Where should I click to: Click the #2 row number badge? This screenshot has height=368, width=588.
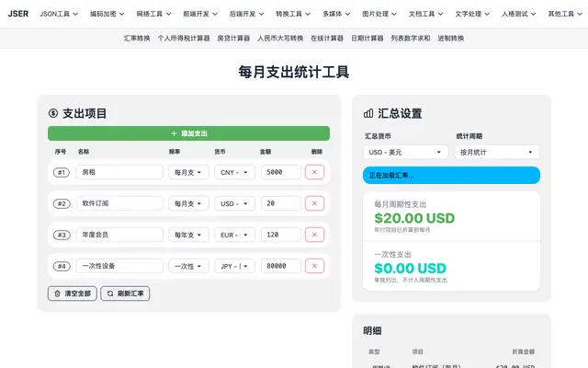(62, 203)
